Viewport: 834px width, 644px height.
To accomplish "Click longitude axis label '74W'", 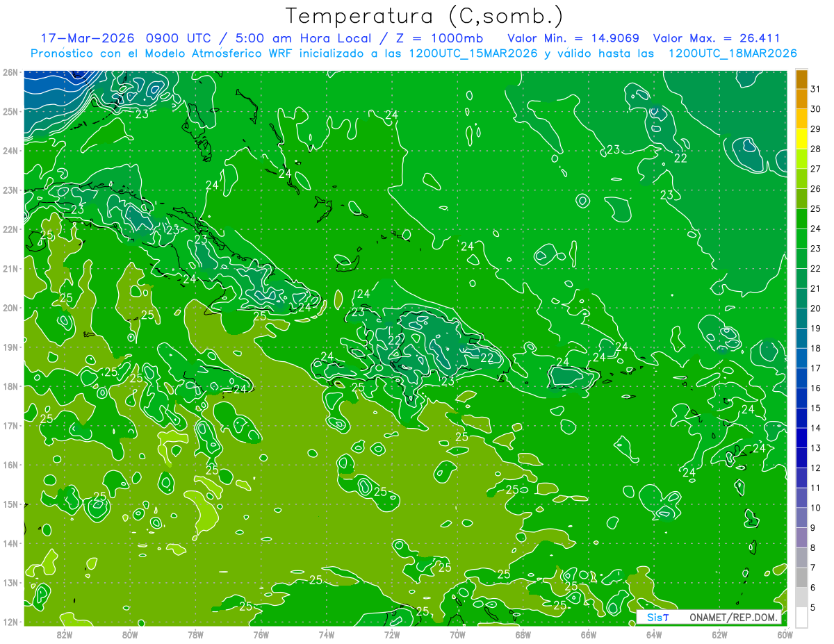I will pos(327,634).
